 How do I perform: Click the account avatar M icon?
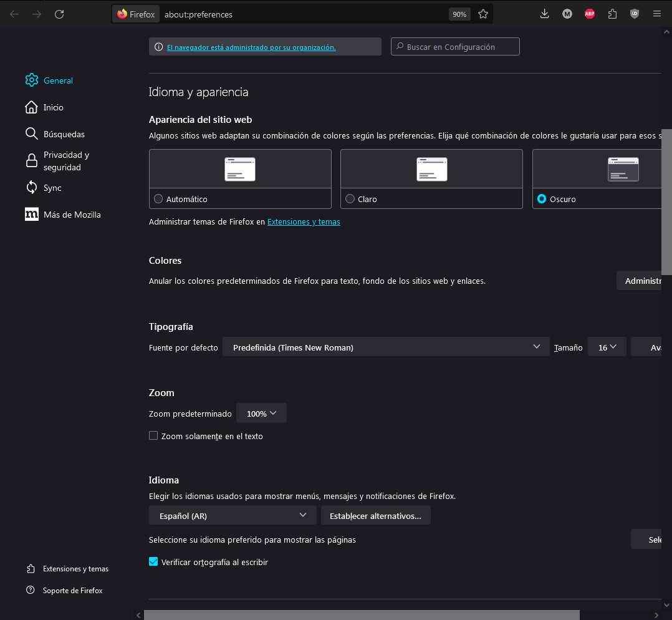(x=567, y=14)
